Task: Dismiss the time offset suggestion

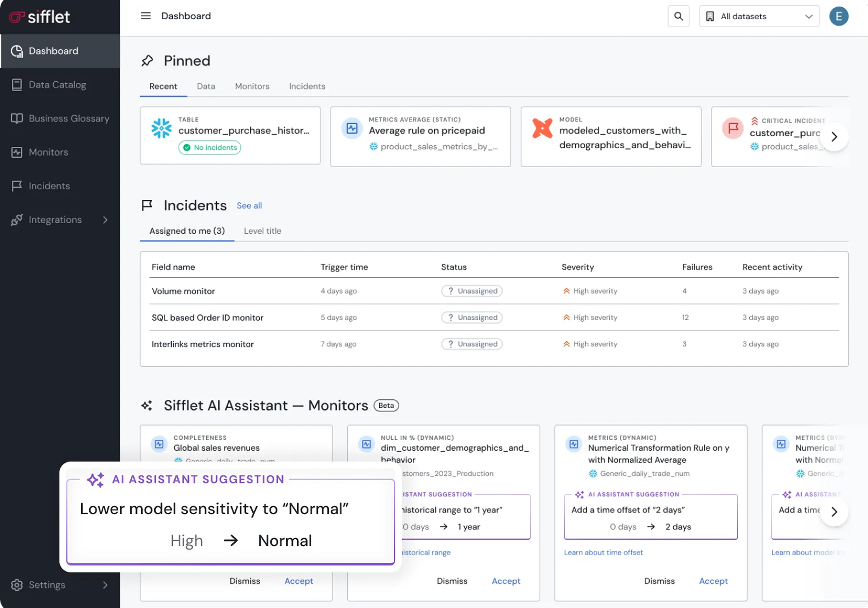Action: click(x=659, y=581)
